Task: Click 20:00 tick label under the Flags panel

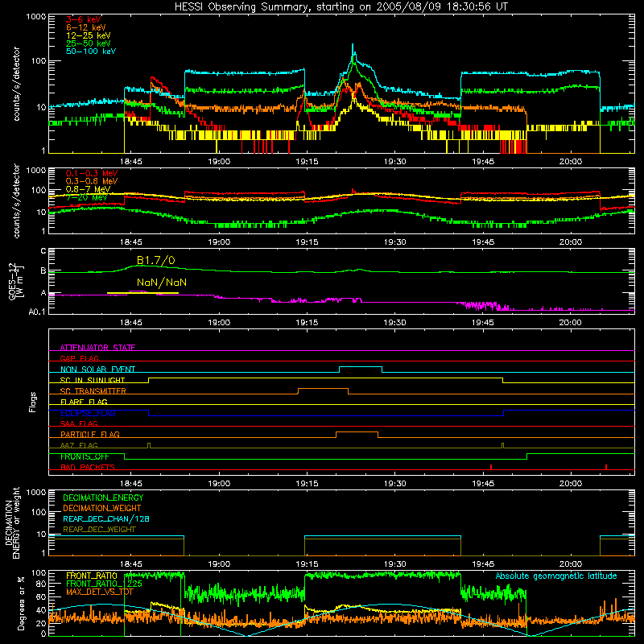Action: (x=571, y=484)
